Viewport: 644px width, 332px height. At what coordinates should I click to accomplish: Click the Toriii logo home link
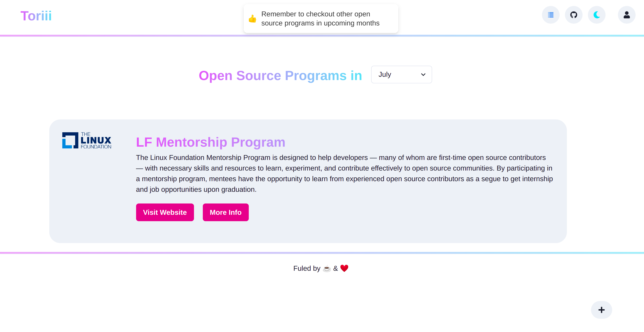click(x=36, y=16)
